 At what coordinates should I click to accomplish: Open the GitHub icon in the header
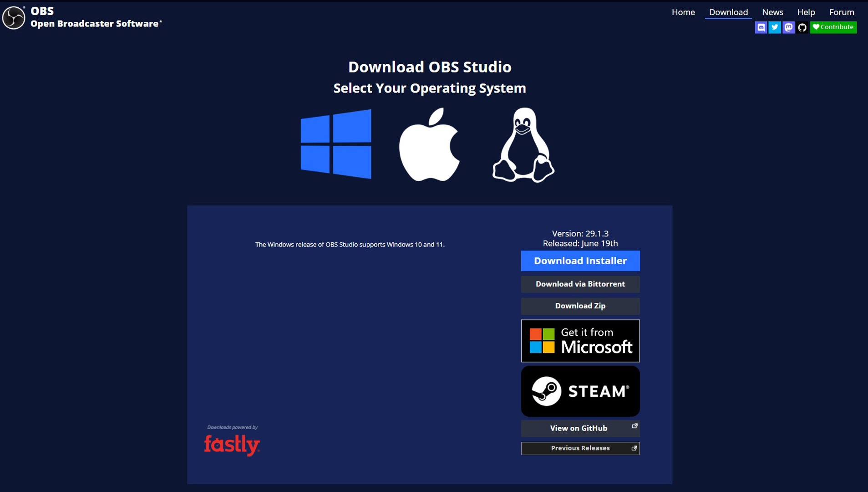pos(802,27)
